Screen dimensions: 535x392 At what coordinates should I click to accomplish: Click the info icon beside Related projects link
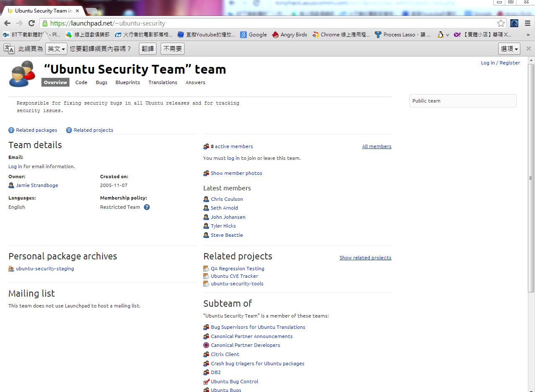[x=69, y=130]
